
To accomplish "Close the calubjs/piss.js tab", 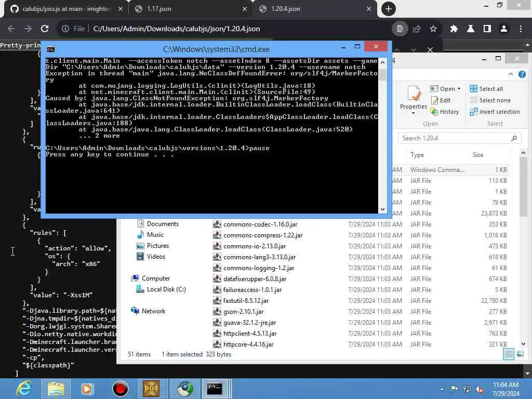I will (x=121, y=9).
